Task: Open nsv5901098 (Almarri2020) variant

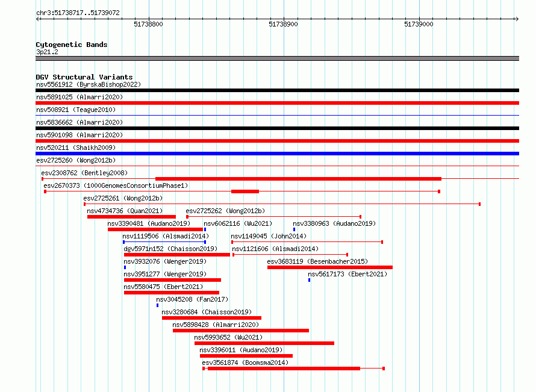Action: click(x=79, y=135)
